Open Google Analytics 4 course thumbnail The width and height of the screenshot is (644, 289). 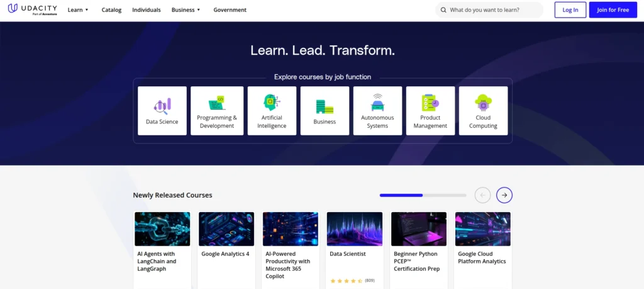click(226, 229)
